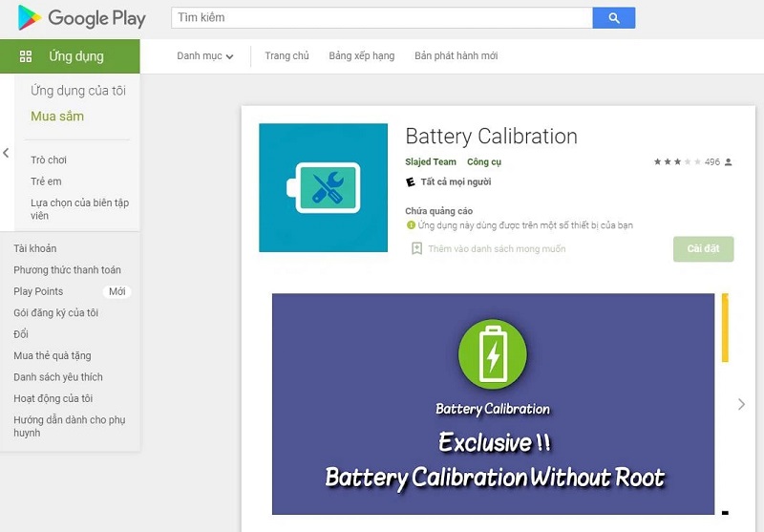Select Ứng dụng của tôi in sidebar
Screen dimensions: 764x532
pyautogui.click(x=78, y=91)
